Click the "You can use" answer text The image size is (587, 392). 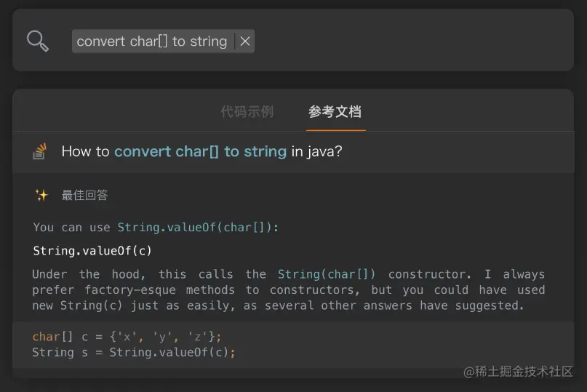coord(71,227)
